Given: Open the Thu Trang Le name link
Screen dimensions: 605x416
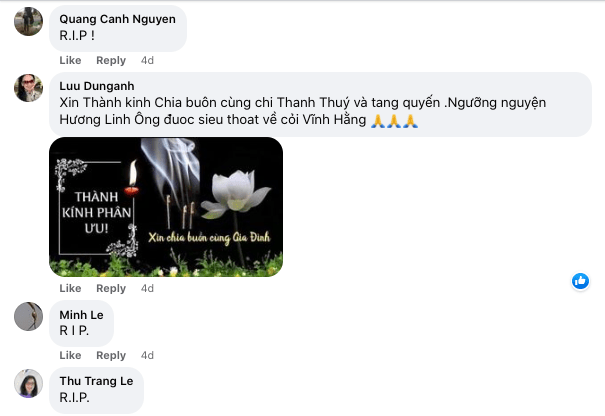Looking at the screenshot, I should click(x=96, y=381).
